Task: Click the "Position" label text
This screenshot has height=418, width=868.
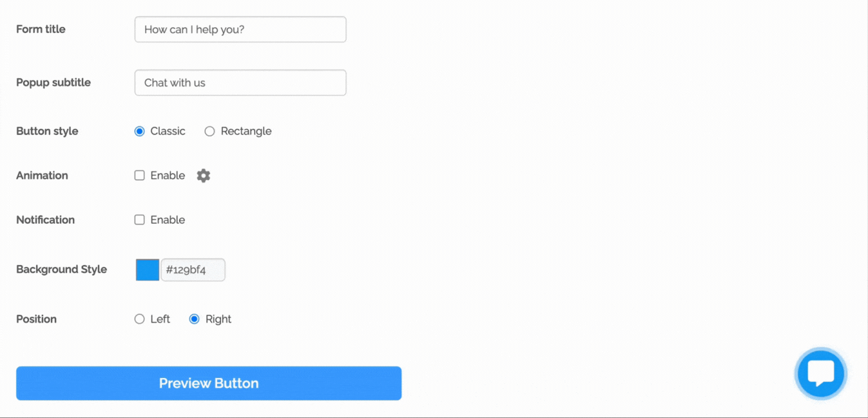Action: tap(36, 319)
